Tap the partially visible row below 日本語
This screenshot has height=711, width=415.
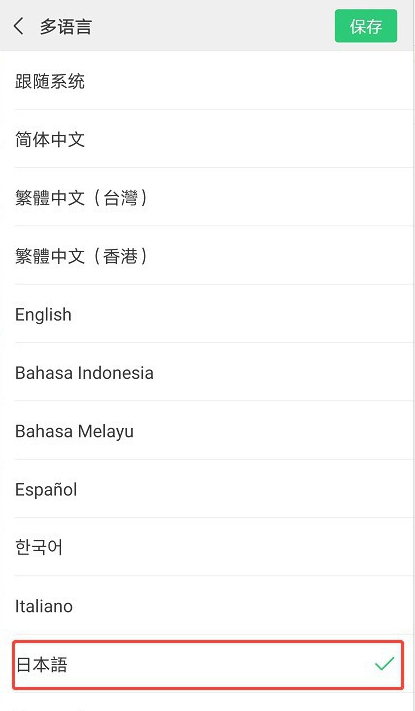(x=206, y=702)
